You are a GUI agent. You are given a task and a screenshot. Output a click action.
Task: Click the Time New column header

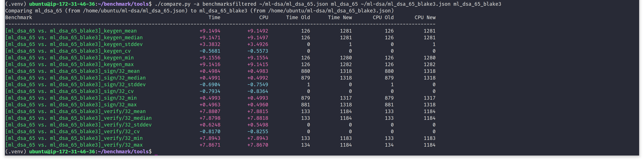[x=340, y=18]
